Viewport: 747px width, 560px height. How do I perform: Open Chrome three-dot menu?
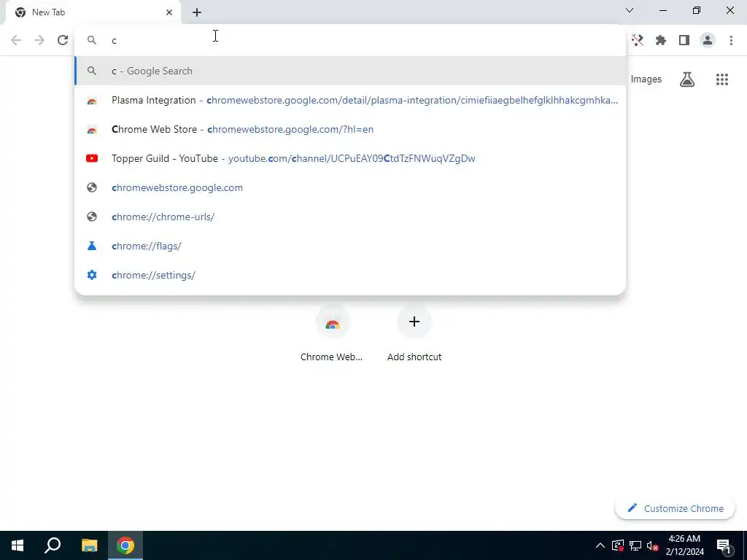pyautogui.click(x=731, y=40)
